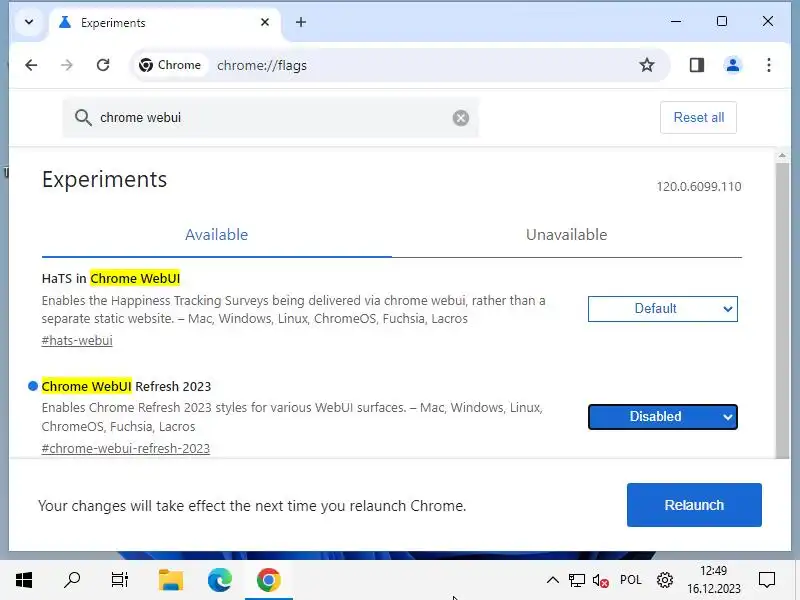
Task: Go back to the previous page
Action: 31,65
